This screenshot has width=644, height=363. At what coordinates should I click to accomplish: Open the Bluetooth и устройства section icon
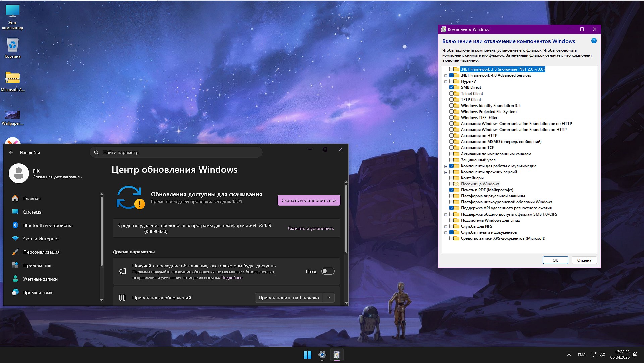click(15, 225)
